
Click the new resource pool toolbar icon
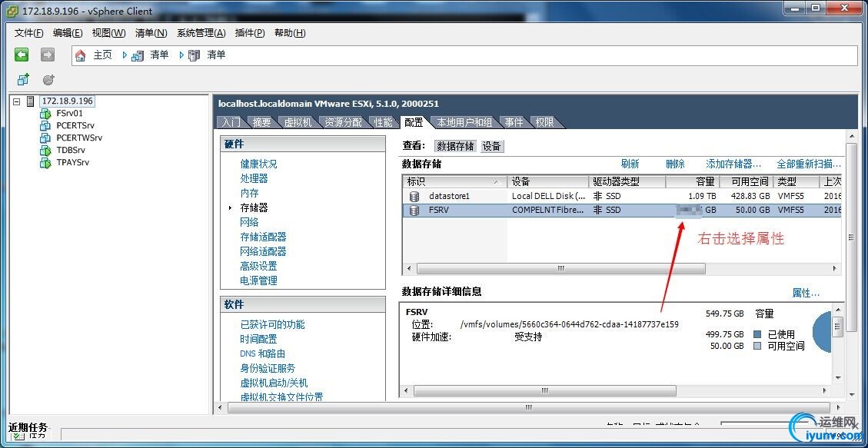point(48,80)
